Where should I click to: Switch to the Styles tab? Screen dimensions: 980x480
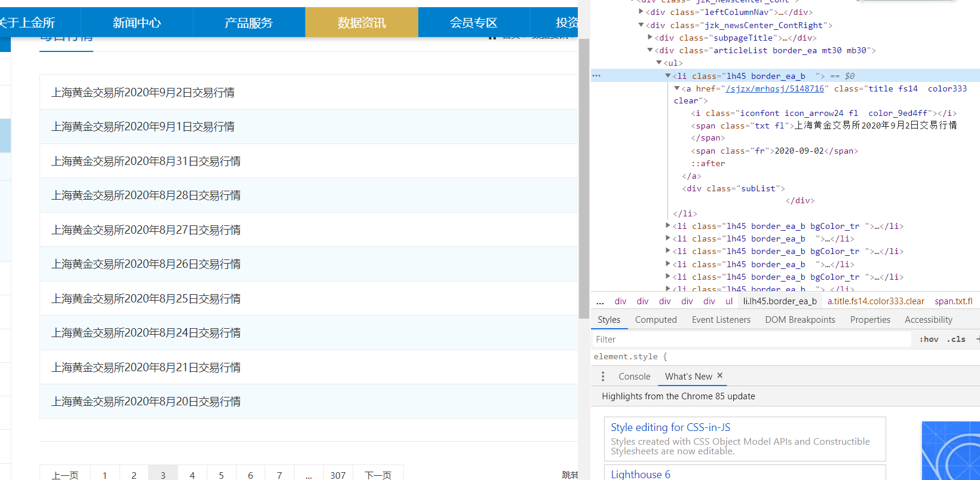(x=609, y=320)
